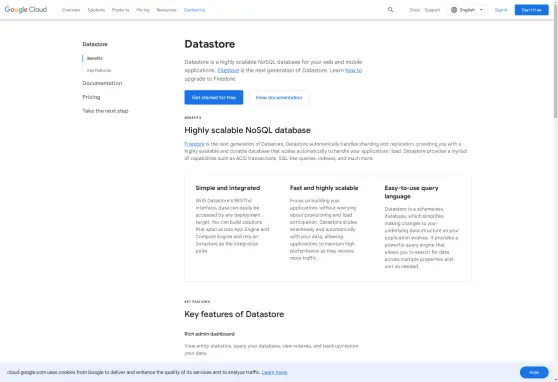Open the Support link
The image size is (558, 382).
tap(432, 10)
